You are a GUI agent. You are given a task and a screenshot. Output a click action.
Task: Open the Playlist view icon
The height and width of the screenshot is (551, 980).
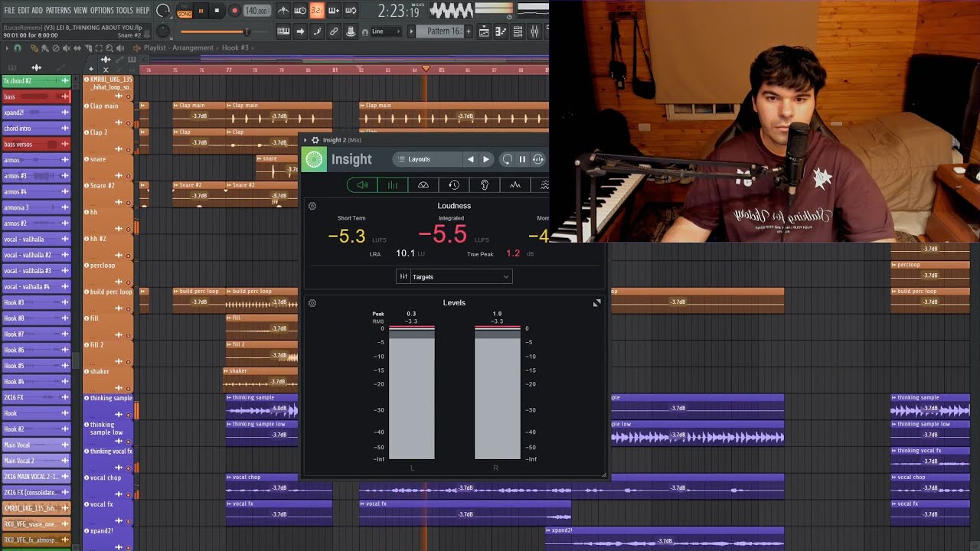coord(484,31)
